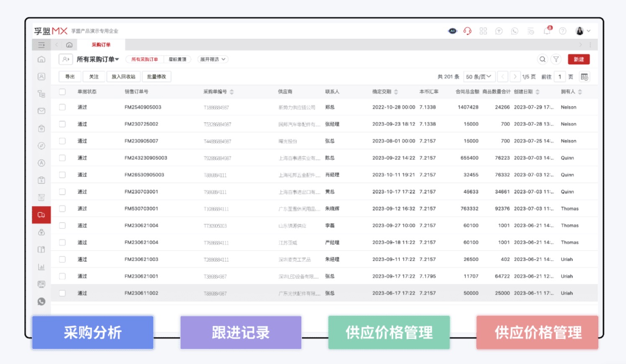
Task: Open the app grid menu
Action: 483,31
